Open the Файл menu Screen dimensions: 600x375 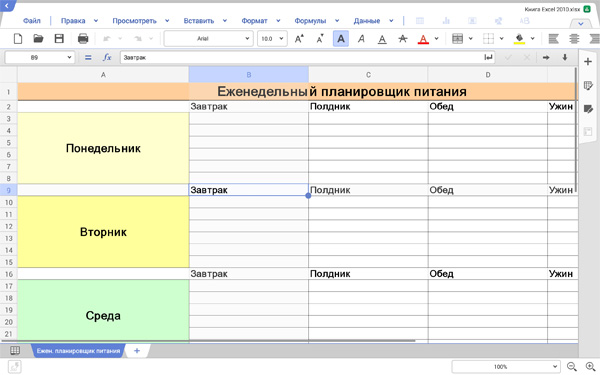31,21
